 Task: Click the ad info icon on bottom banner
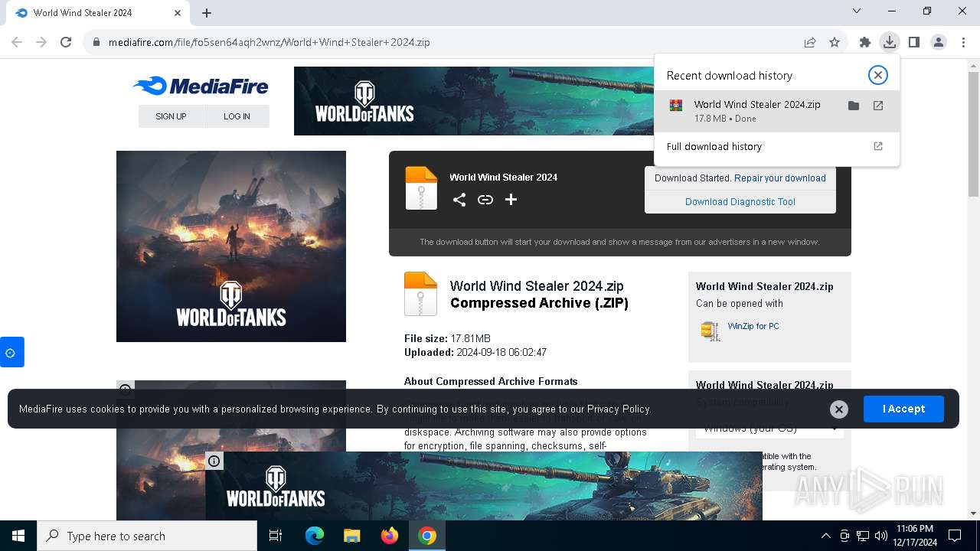pos(214,461)
